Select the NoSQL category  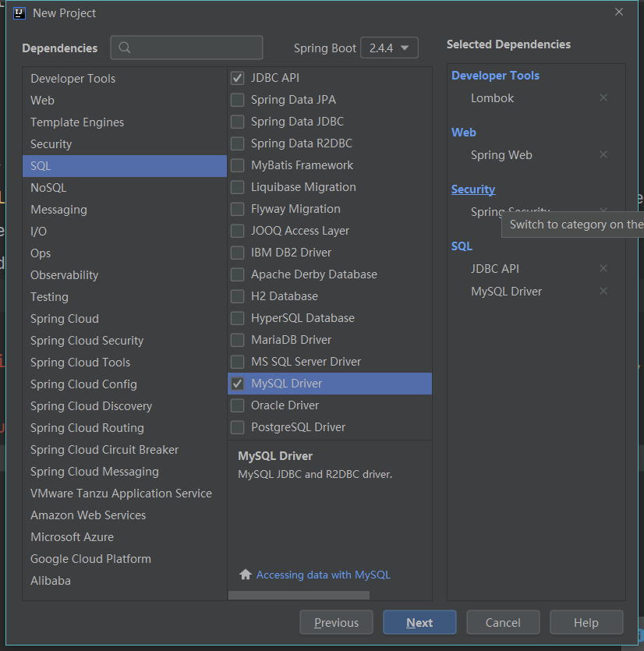(125, 188)
